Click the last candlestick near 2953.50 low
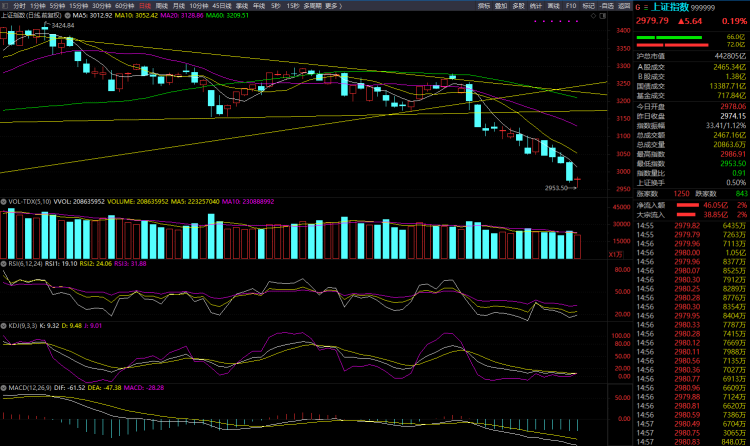750x446 pixels. tap(578, 180)
